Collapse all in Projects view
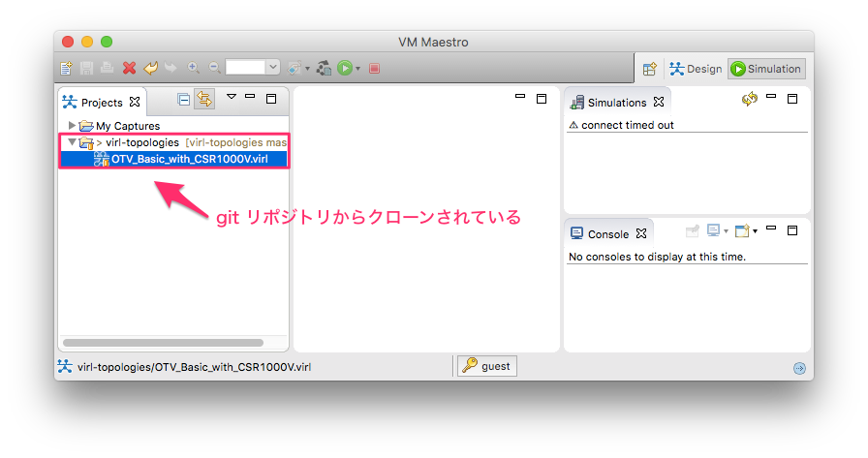 pos(183,100)
